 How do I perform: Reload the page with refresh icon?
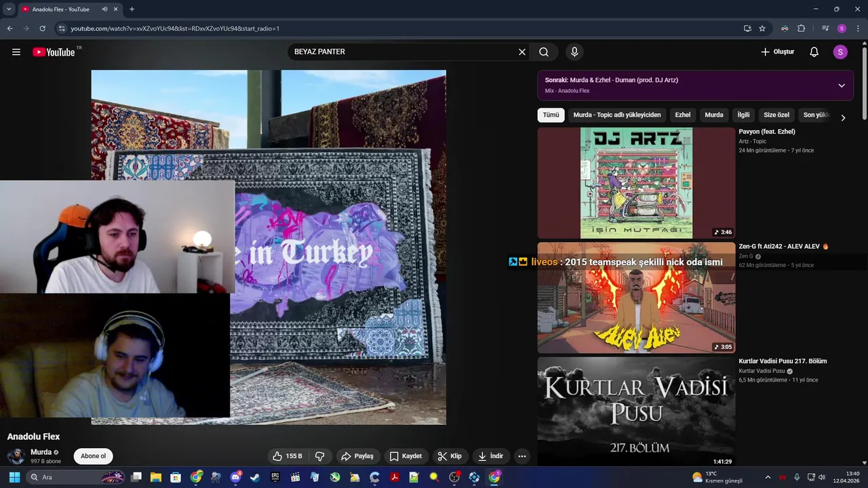42,28
